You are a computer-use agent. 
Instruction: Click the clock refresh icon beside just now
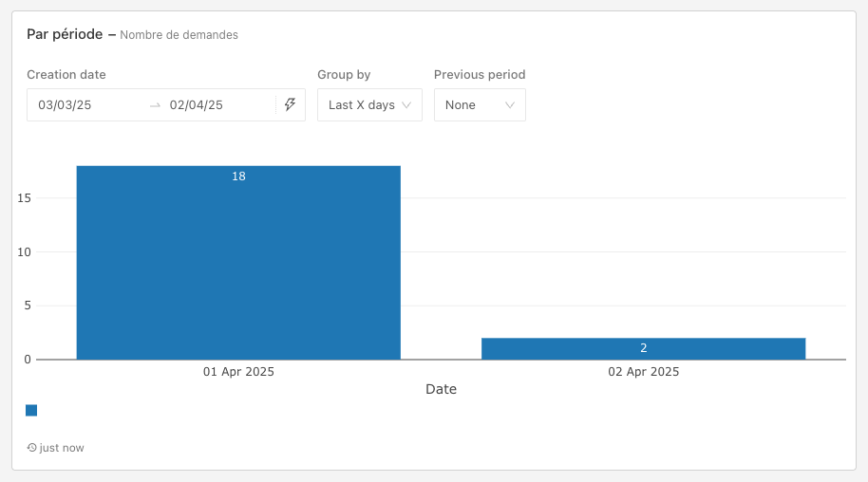coord(32,448)
